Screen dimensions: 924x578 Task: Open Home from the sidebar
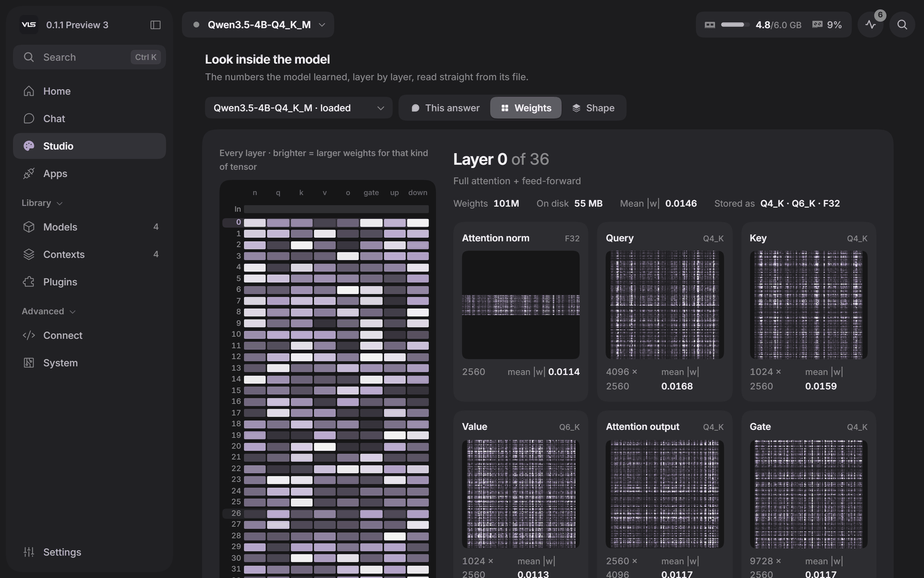pos(90,91)
